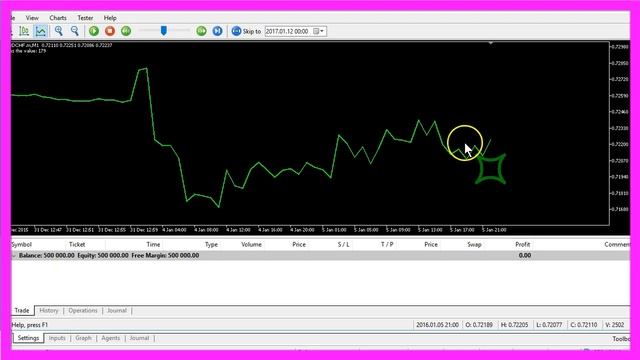Click the Skip to label
The image size is (640, 360).
[252, 31]
